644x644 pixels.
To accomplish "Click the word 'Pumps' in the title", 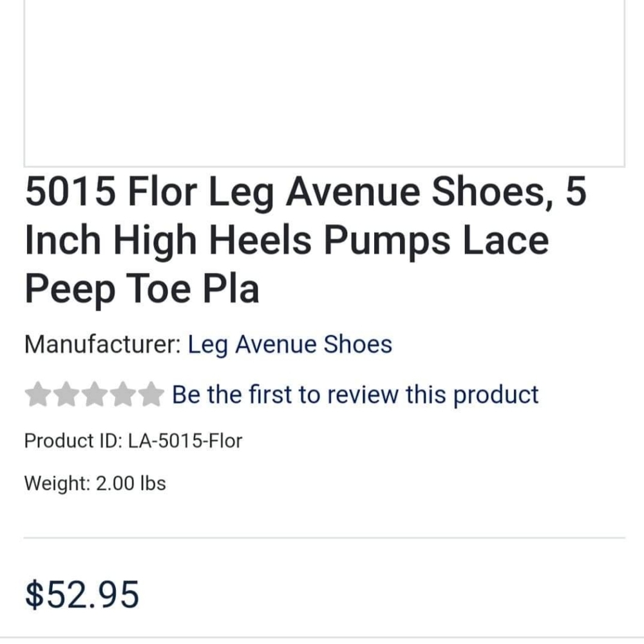I will [378, 240].
